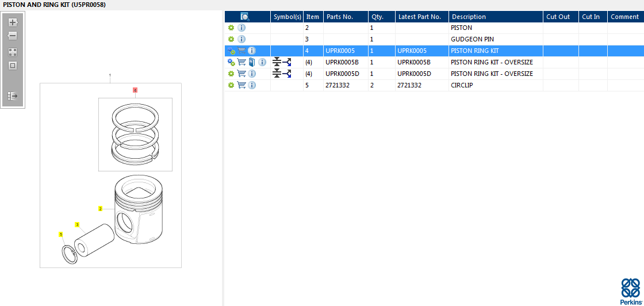Click the Description column header
This screenshot has height=306, width=644.
pos(496,17)
